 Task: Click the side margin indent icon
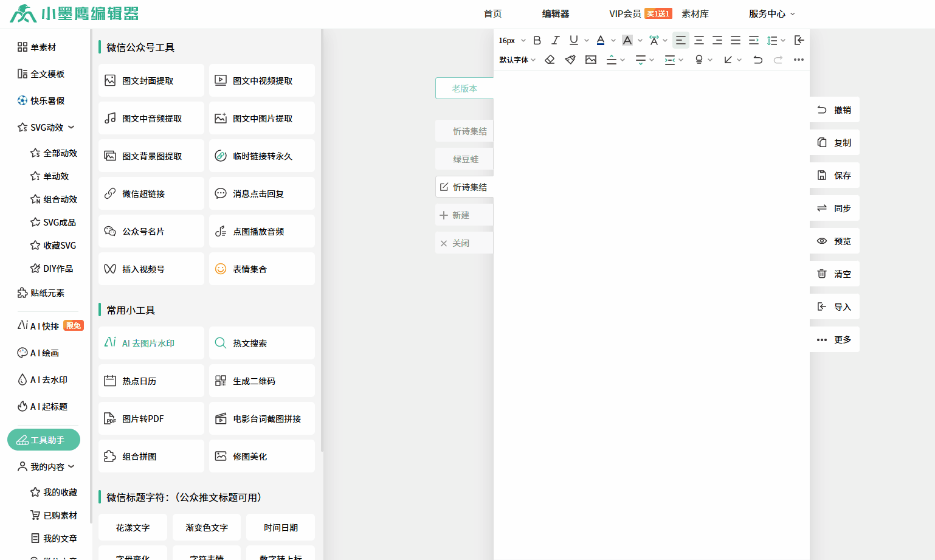(670, 60)
